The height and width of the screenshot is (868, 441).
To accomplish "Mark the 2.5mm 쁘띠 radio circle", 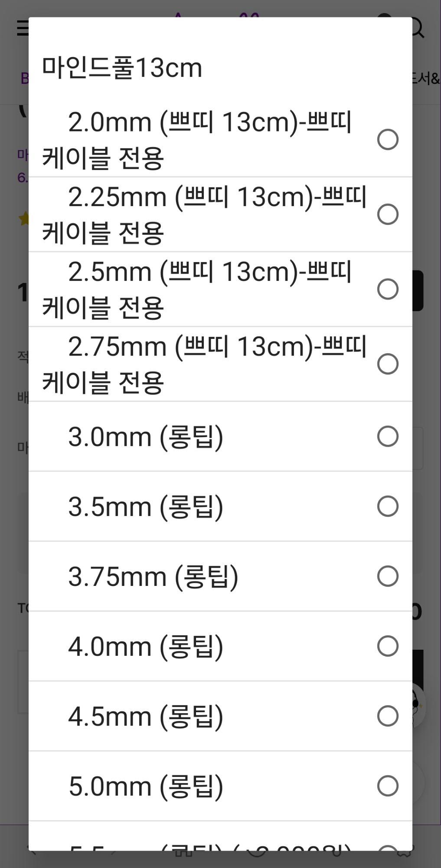I will (388, 289).
